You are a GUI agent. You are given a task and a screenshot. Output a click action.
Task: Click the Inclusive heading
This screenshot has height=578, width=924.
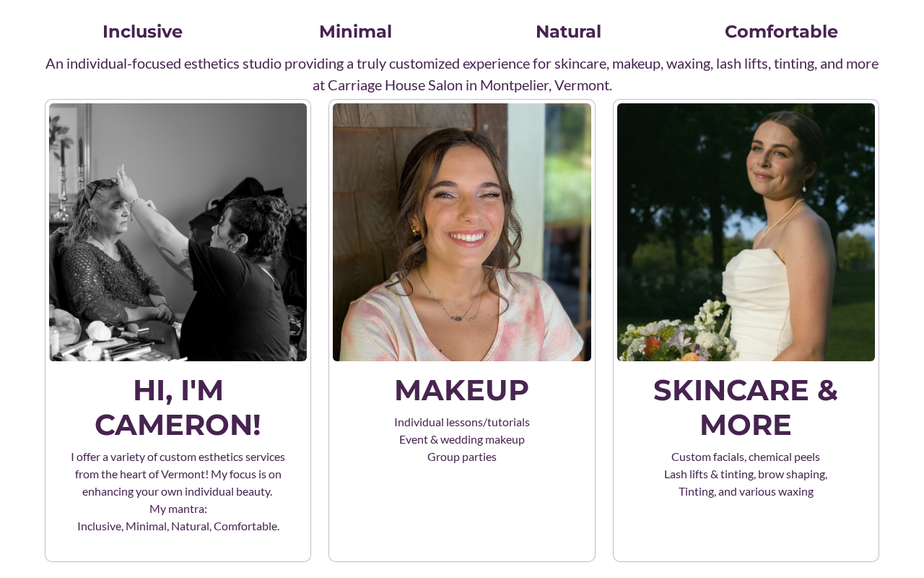(142, 32)
